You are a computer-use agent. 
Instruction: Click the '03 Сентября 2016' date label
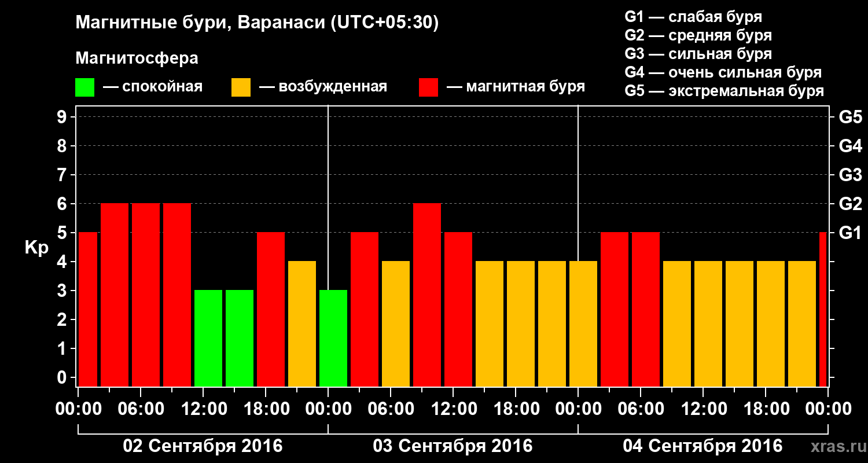(x=453, y=446)
